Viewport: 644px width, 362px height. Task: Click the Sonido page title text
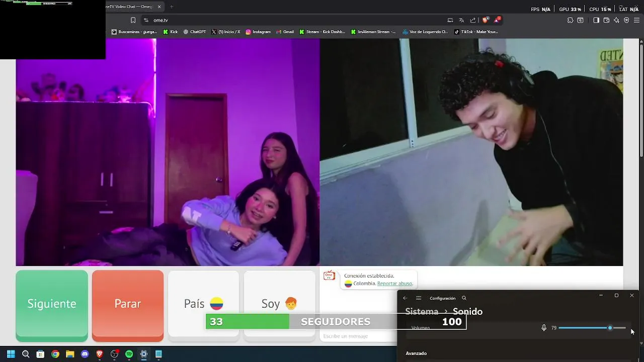467,312
